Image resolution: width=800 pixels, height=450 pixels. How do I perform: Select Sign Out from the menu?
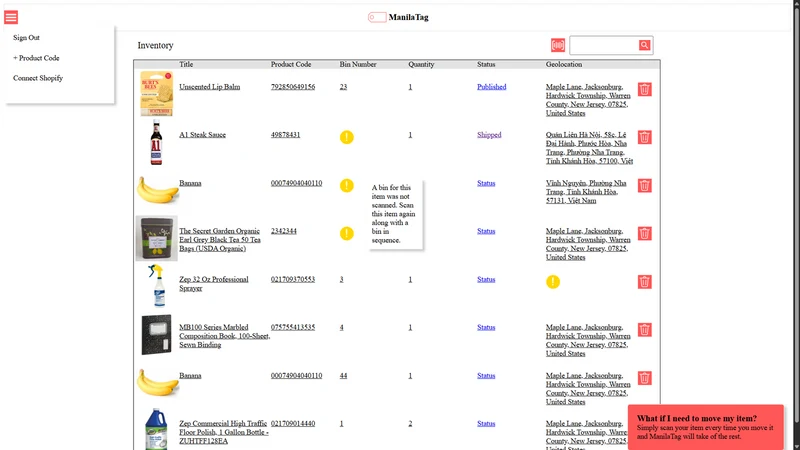point(27,38)
